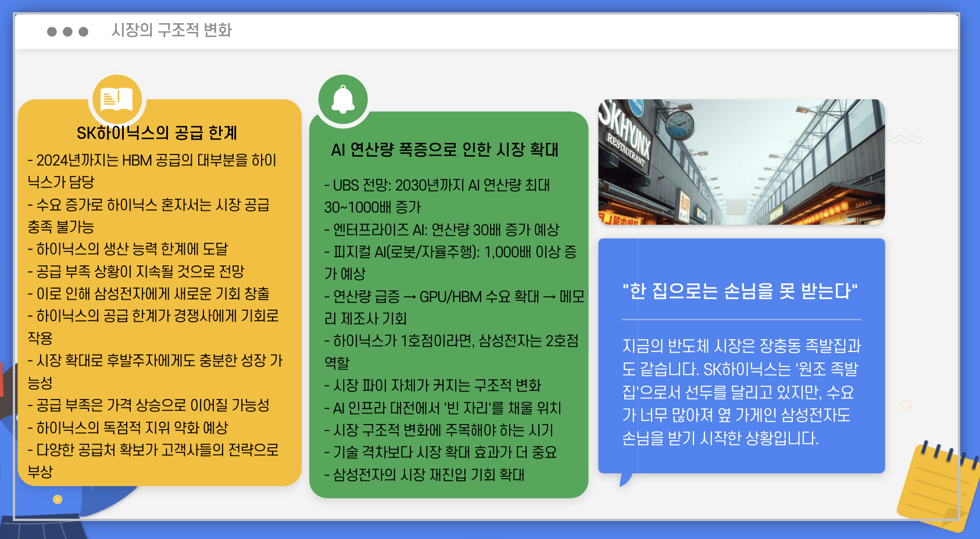Select the heading 'SK하이닉스의 공급 한계'

tap(157, 133)
